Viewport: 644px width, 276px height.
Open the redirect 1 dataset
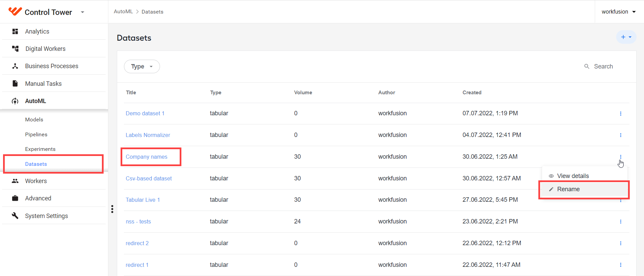click(x=137, y=265)
